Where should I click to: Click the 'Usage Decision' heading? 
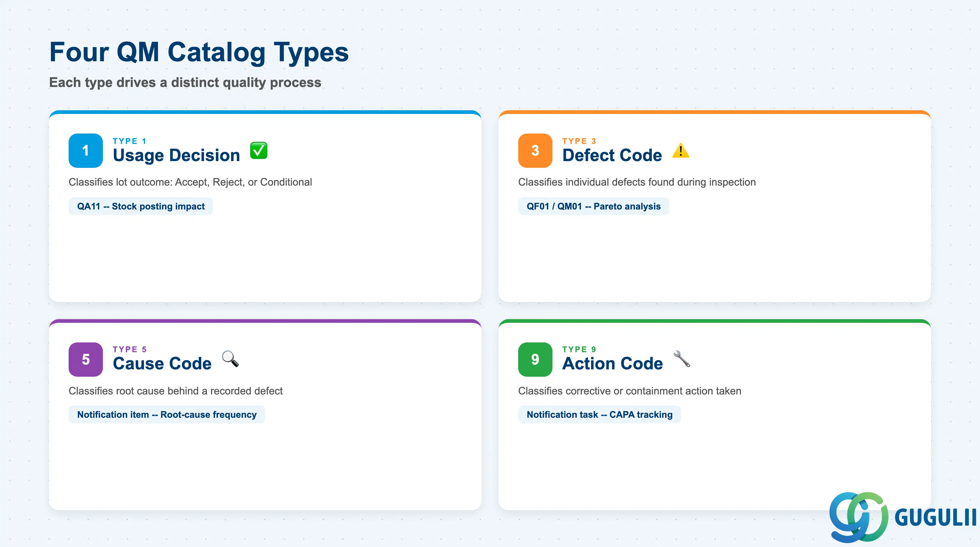point(176,155)
